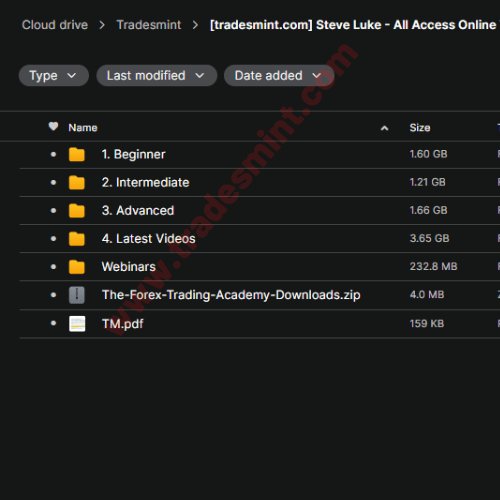Toggle favourite dot for Webinars

(x=53, y=267)
